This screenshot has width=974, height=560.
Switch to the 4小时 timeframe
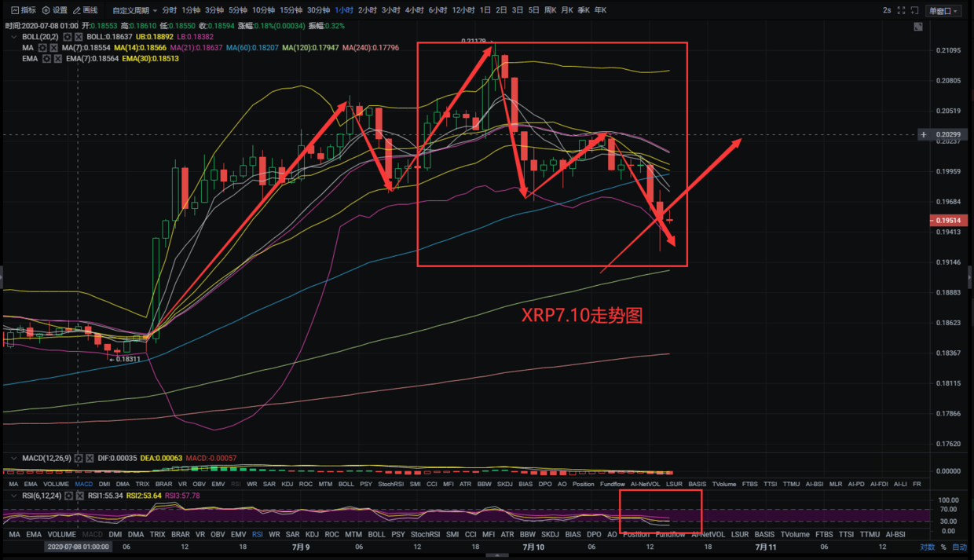414,10
